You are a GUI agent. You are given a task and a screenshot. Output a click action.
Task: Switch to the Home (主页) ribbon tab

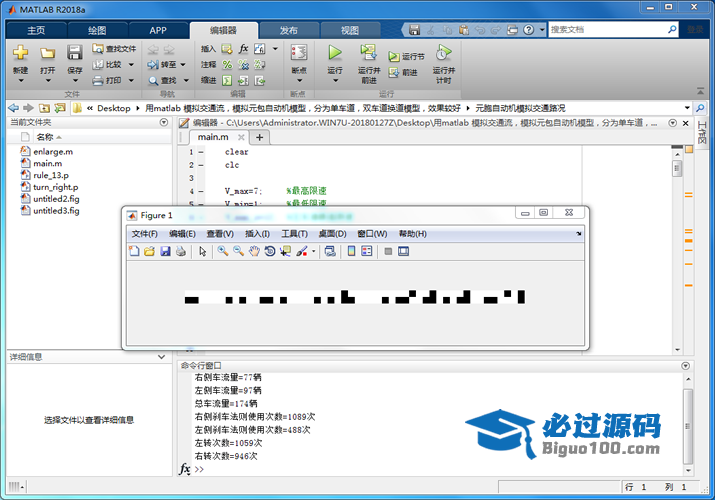[36, 31]
